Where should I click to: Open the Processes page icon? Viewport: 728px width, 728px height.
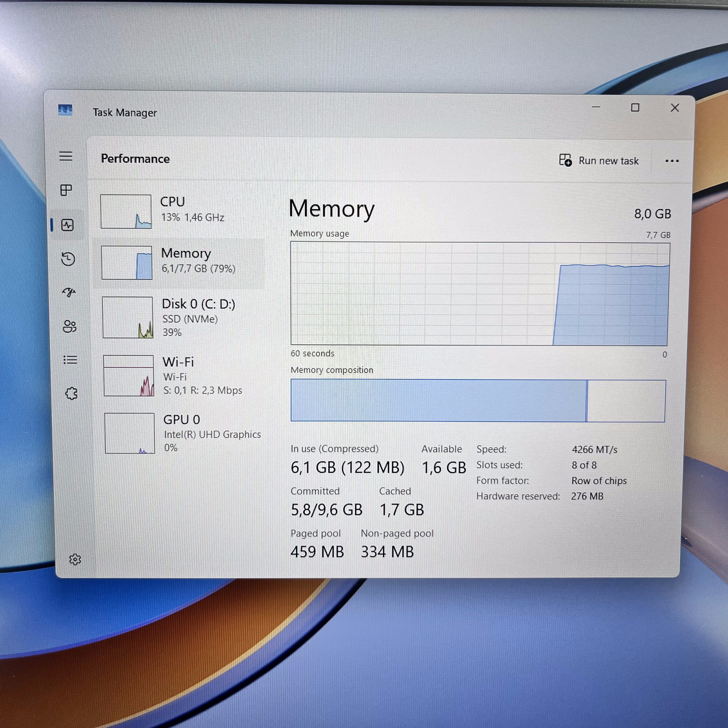pyautogui.click(x=66, y=190)
